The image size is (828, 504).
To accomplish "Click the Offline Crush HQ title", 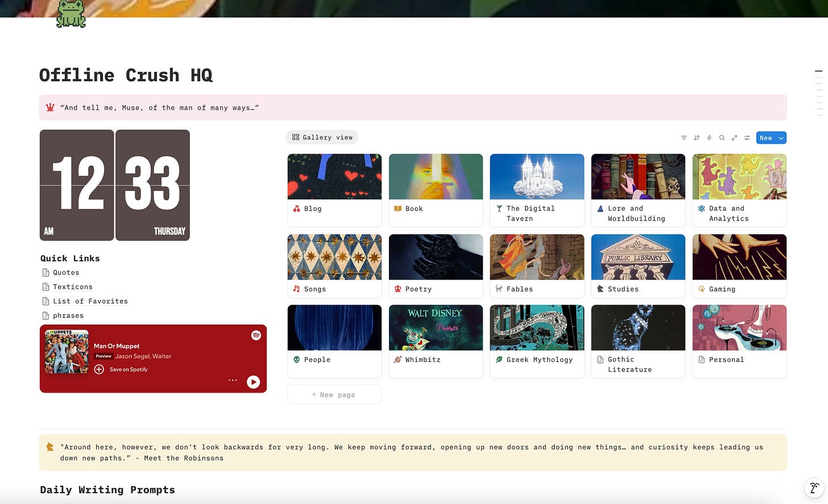I will (126, 75).
